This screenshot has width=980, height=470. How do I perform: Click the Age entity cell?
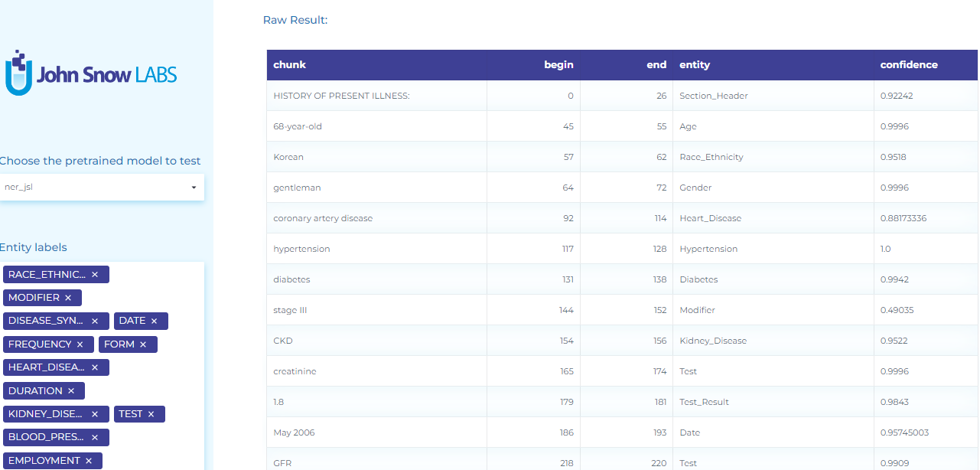(773, 126)
